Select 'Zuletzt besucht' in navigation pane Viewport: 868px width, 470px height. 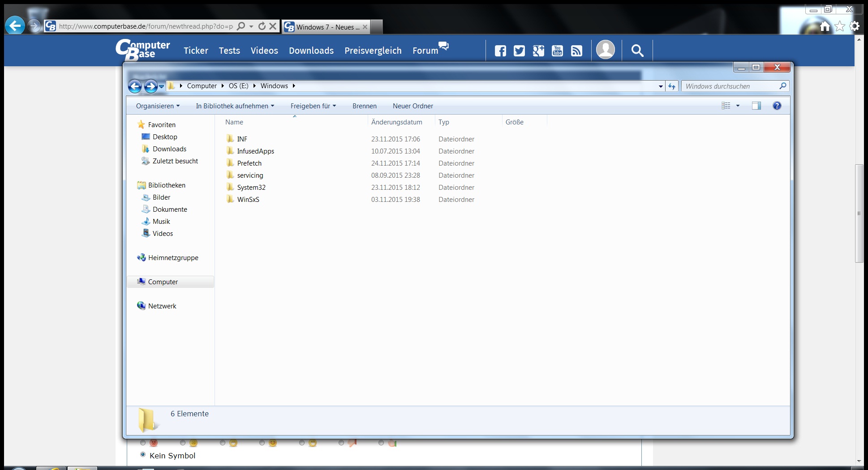click(x=175, y=161)
